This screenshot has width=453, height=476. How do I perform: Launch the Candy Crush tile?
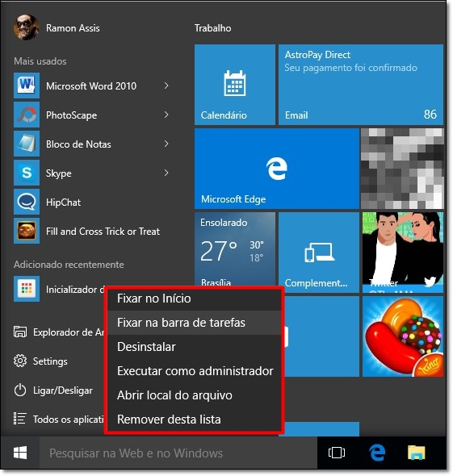coord(403,336)
